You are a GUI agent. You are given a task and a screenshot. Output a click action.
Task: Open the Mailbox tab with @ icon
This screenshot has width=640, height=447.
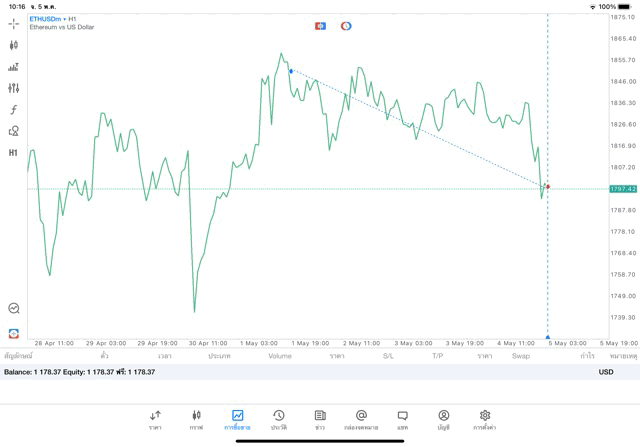[x=361, y=419]
